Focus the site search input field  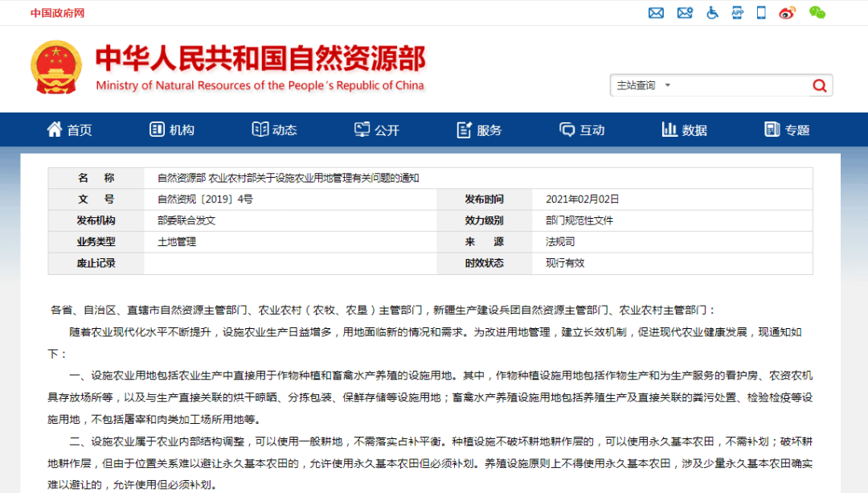pos(742,85)
